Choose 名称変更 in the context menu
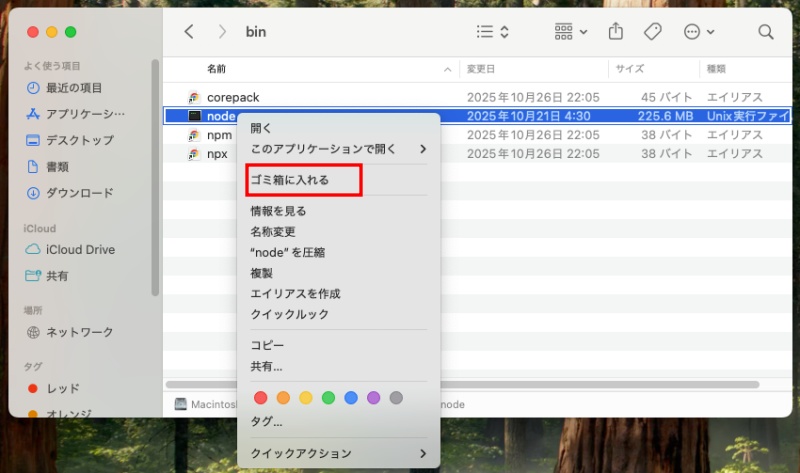The width and height of the screenshot is (800, 473). [273, 232]
